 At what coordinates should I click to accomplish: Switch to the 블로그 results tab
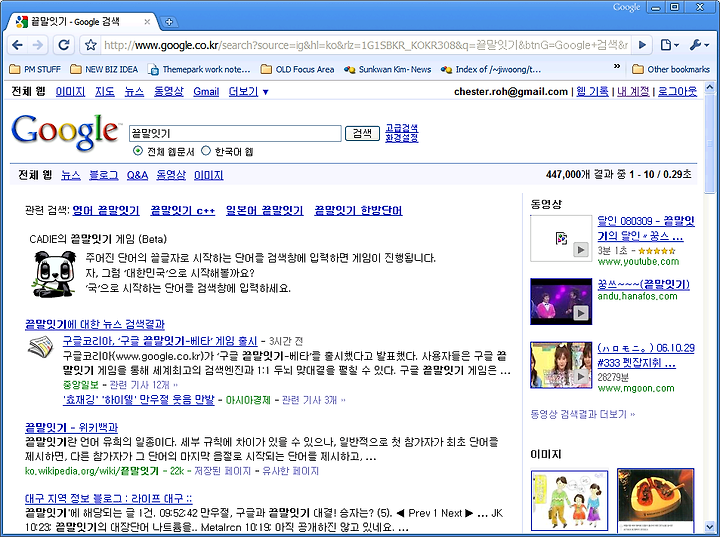[103, 175]
